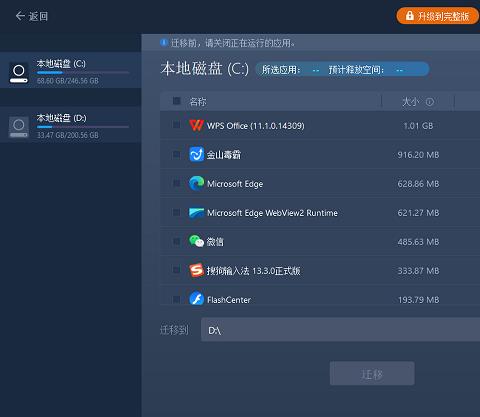This screenshot has height=417, width=480.
Task: Click the 迁移 migrate button
Action: click(x=372, y=373)
